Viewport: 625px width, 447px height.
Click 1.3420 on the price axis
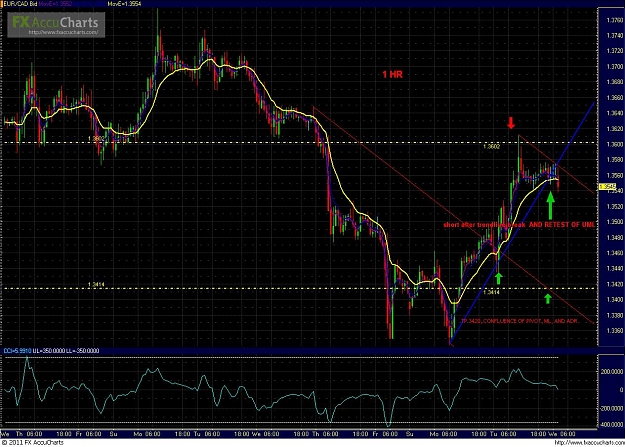pyautogui.click(x=614, y=284)
